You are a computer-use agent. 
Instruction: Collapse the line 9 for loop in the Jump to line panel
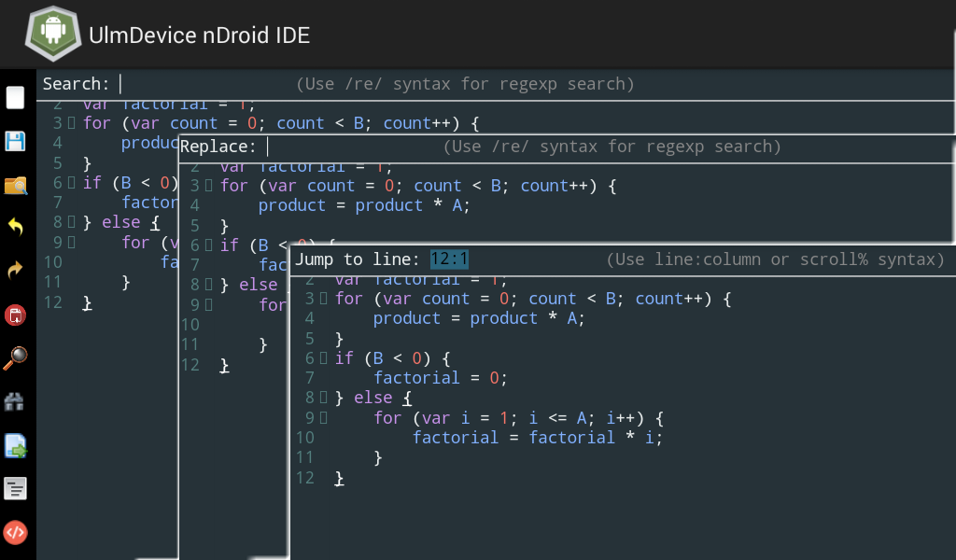[x=324, y=417]
